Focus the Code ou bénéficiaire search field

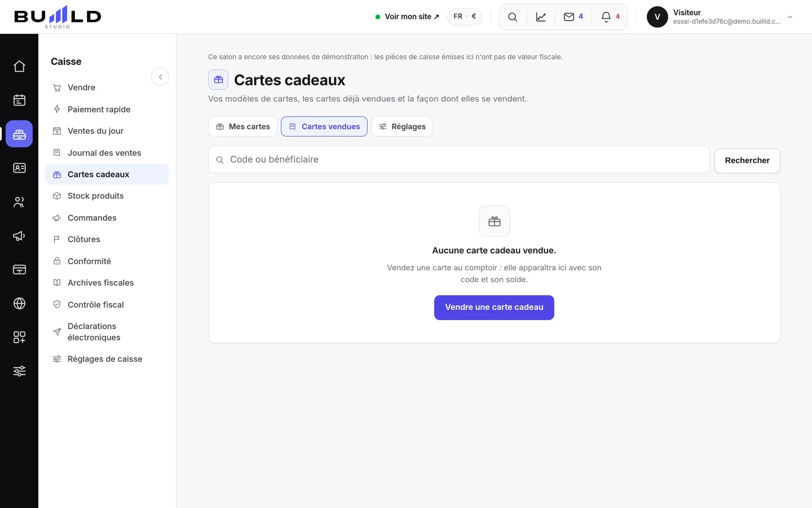[x=459, y=160]
